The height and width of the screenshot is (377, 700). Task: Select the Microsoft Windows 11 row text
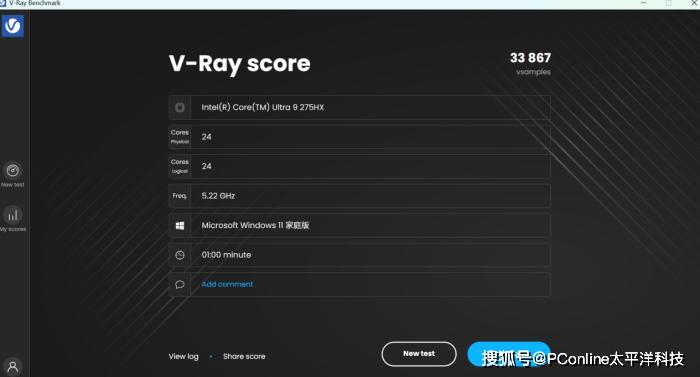click(x=255, y=225)
